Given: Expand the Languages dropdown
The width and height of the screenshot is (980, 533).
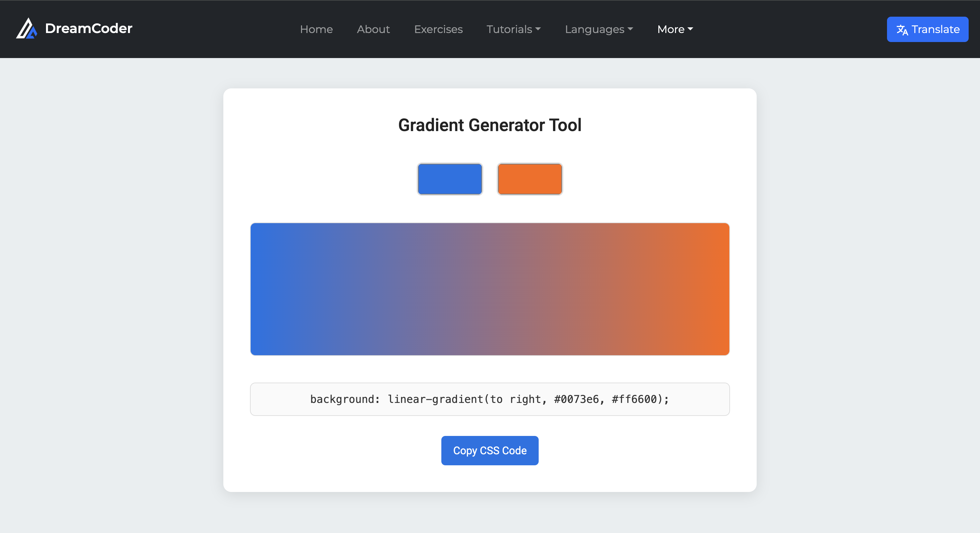Looking at the screenshot, I should click(599, 29).
